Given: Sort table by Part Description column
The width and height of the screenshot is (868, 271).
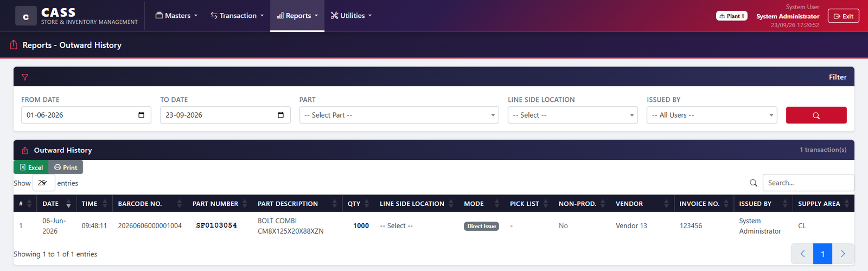Looking at the screenshot, I should (x=297, y=203).
